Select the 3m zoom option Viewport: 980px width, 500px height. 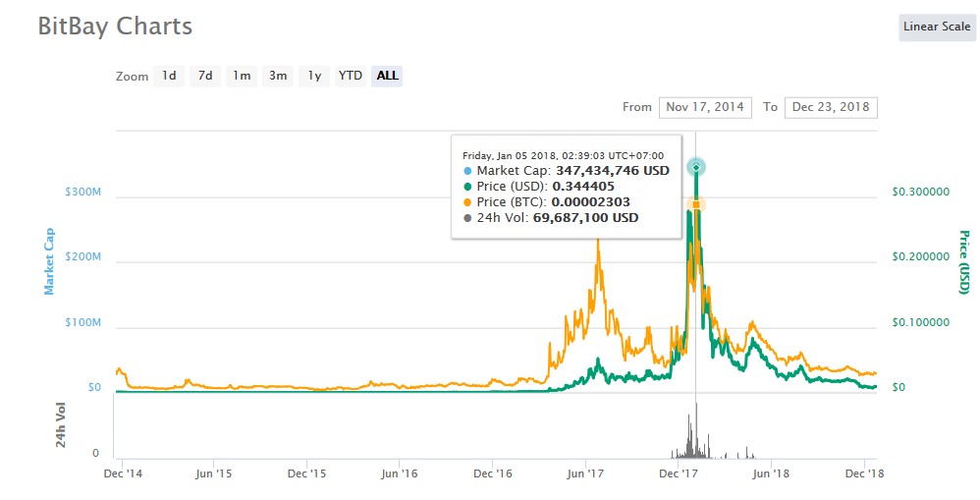[x=278, y=76]
